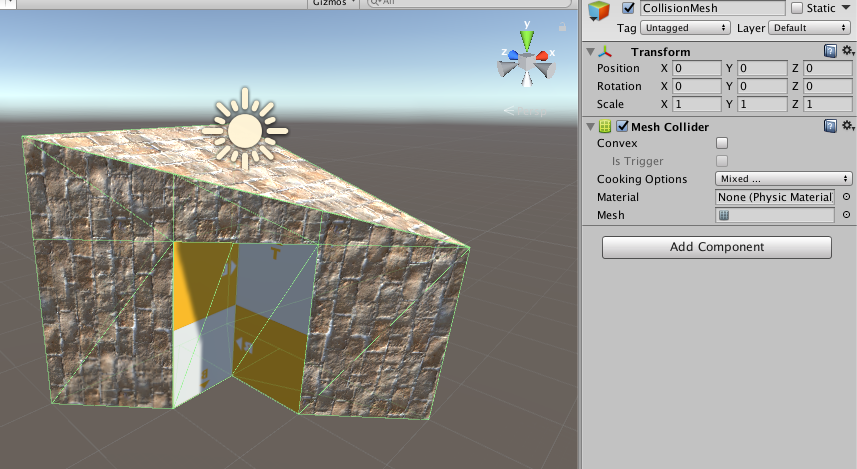Collapse the Mesh Collider component foldout
This screenshot has width=857, height=469.
coord(590,127)
